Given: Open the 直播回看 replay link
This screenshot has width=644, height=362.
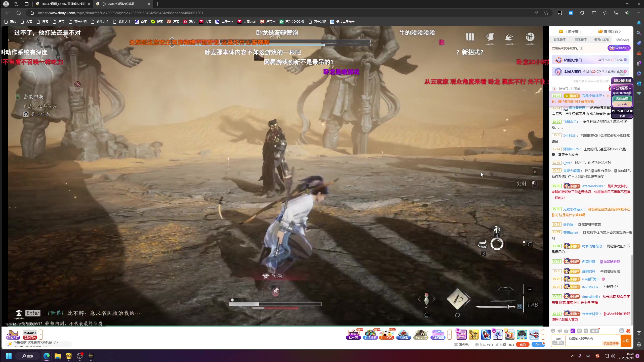Looking at the screenshot, I should [609, 32].
